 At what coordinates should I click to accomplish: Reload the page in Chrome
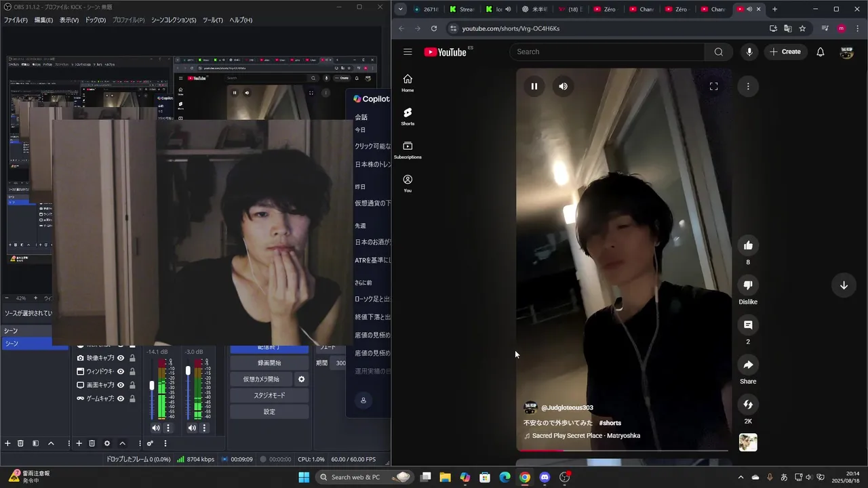point(434,28)
